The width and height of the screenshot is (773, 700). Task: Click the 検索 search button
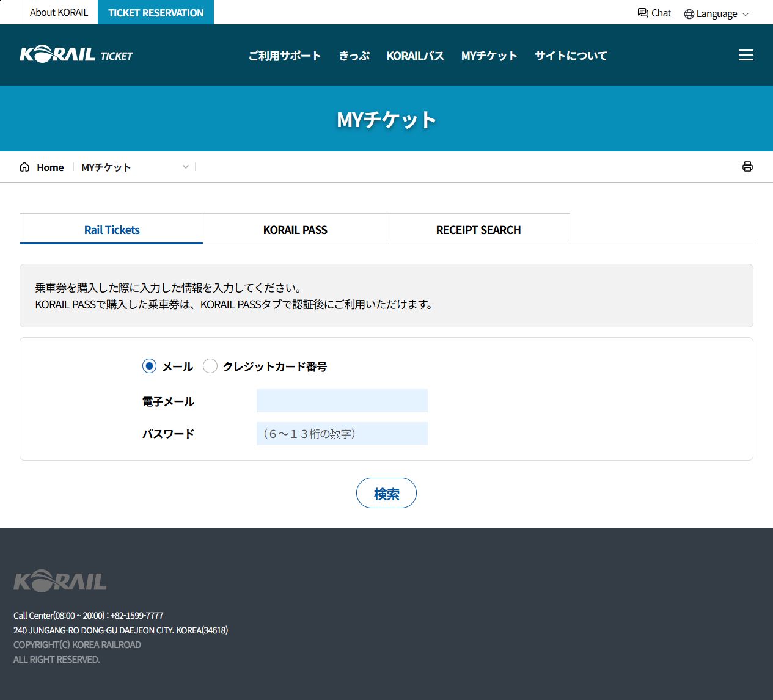[x=386, y=493]
